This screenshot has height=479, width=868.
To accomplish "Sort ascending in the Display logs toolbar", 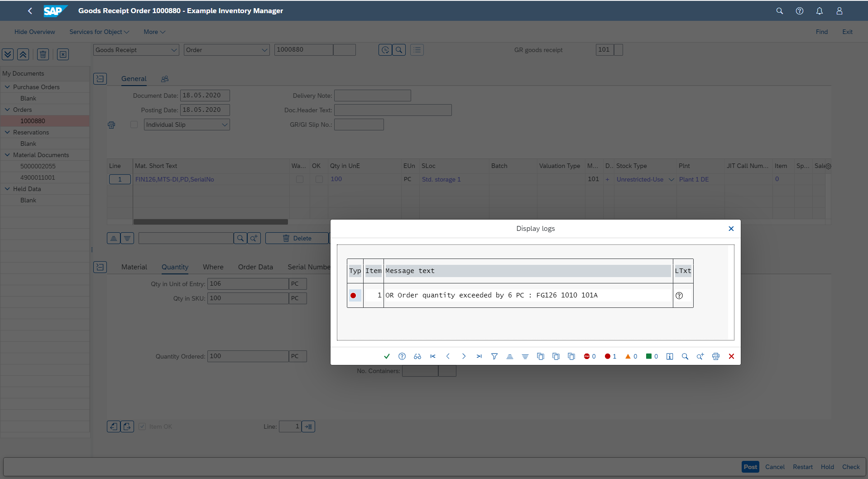I will tap(510, 356).
